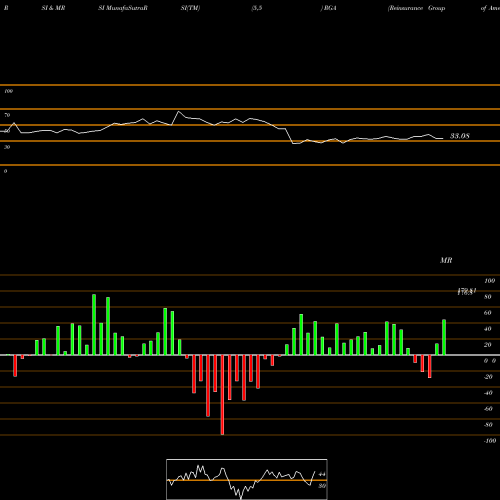
Task: Click the tallest green MR histogram bar
Action: pyautogui.click(x=94, y=324)
